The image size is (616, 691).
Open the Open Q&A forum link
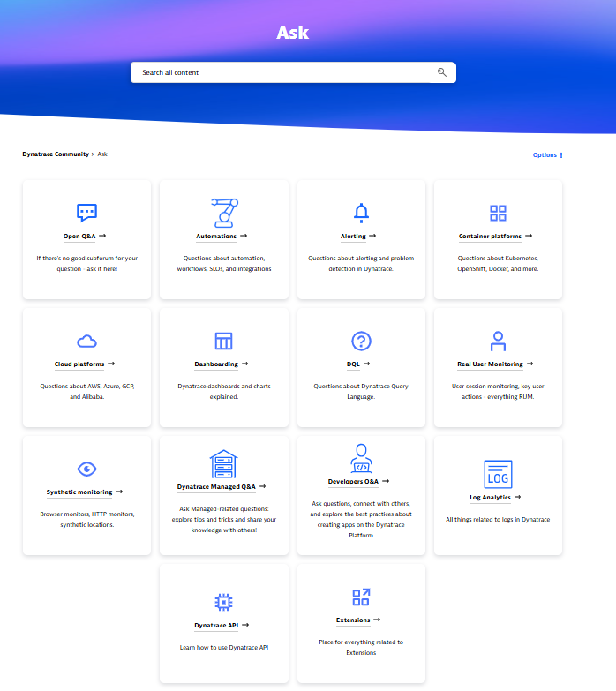tap(79, 237)
